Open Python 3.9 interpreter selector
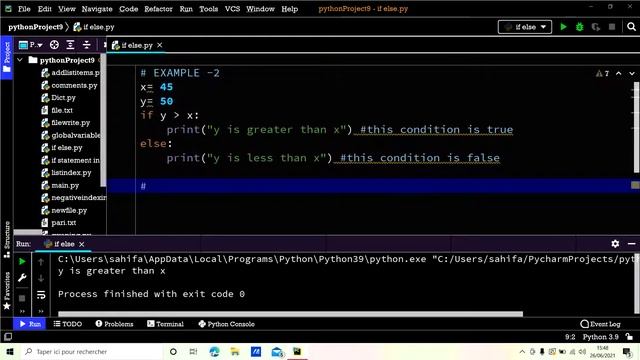This screenshot has height=360, width=640. (x=600, y=337)
